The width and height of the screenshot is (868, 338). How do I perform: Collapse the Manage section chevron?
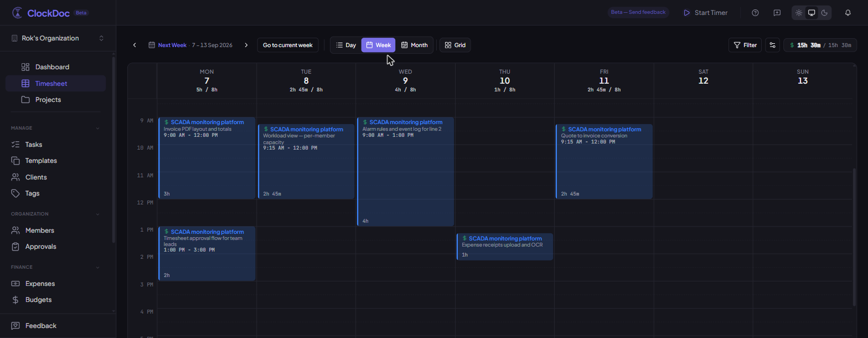(98, 128)
